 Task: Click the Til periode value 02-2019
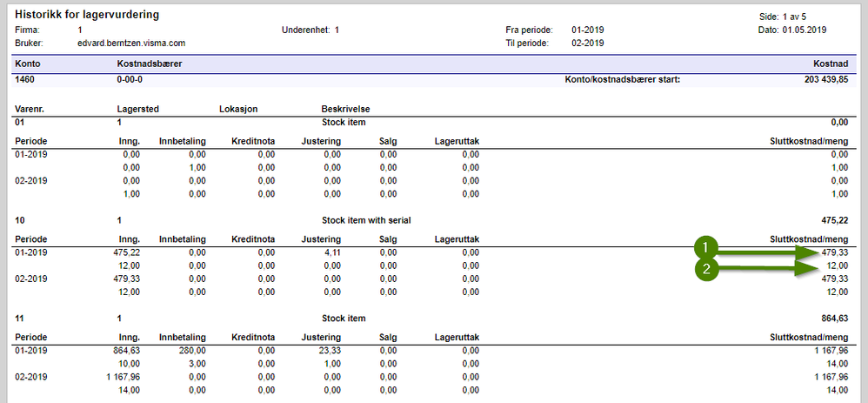click(x=587, y=43)
